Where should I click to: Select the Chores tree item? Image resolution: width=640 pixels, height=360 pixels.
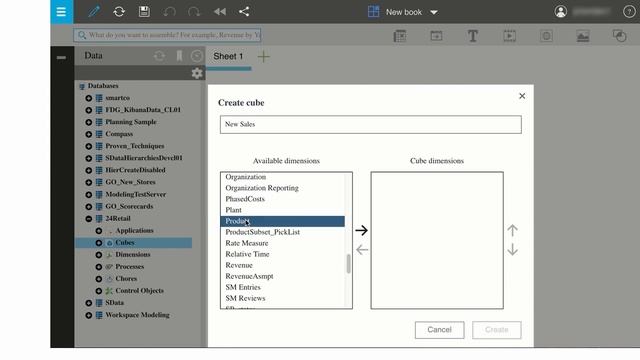(x=126, y=278)
